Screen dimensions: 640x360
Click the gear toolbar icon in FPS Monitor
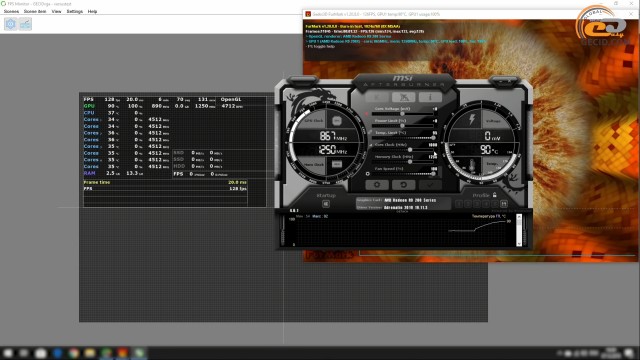11,24
